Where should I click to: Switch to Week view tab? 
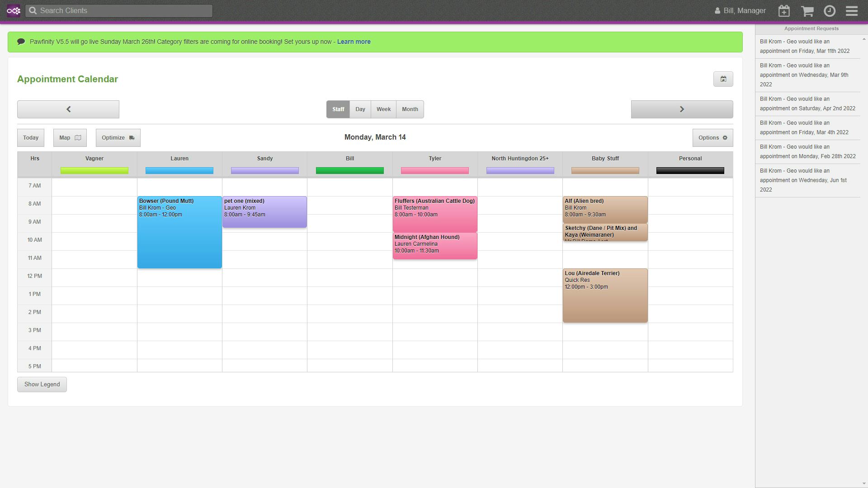click(383, 109)
